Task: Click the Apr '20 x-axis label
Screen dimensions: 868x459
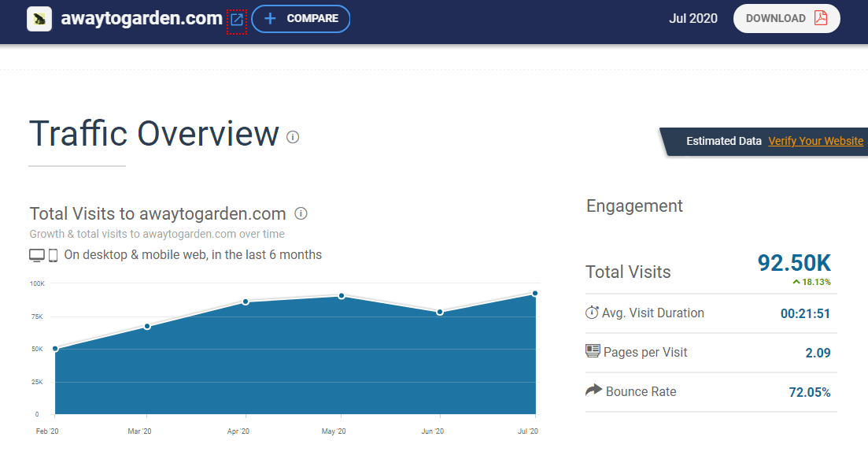Action: tap(238, 431)
